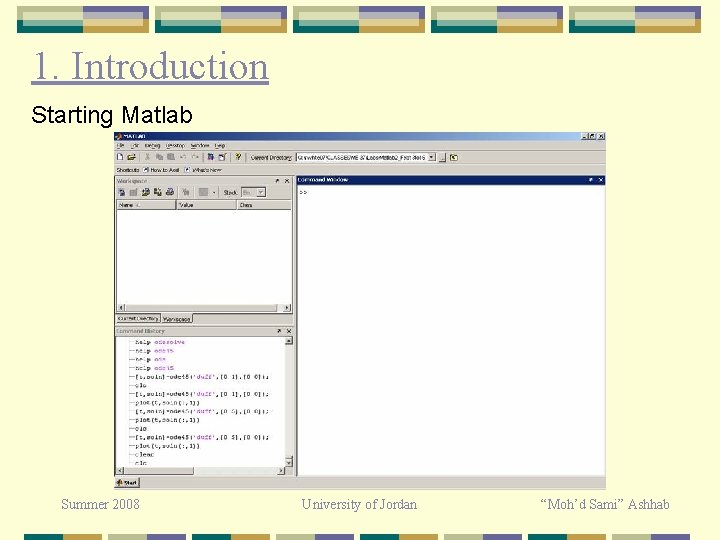Switch to the Workspace tab
The width and height of the screenshot is (720, 540).
coord(177,319)
